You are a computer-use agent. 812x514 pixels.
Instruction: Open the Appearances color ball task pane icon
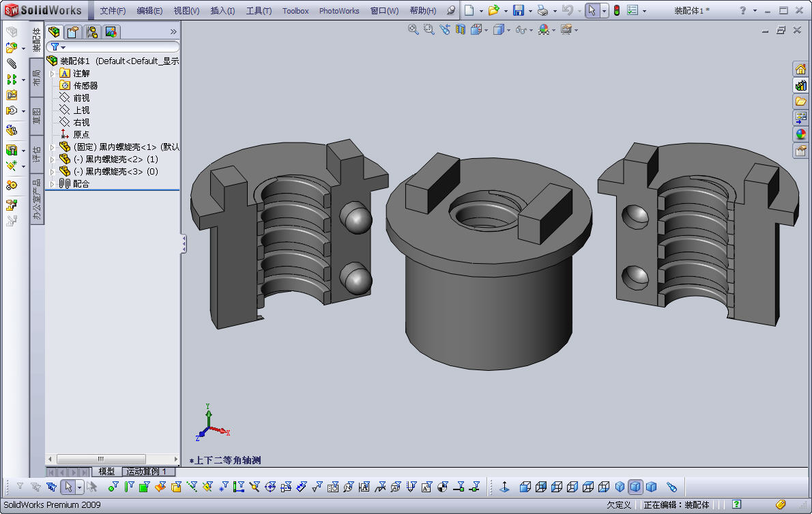tap(800, 134)
